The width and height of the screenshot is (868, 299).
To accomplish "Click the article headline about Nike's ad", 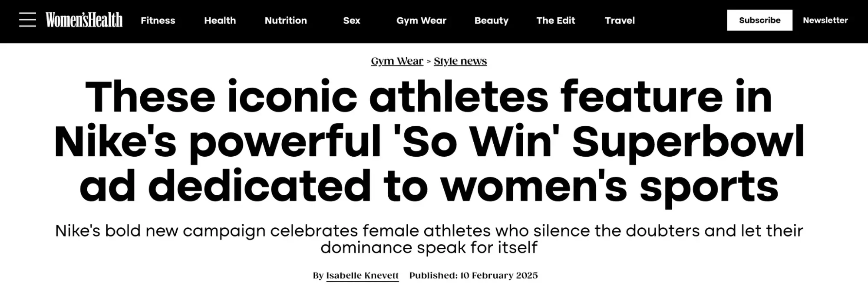I will click(429, 141).
